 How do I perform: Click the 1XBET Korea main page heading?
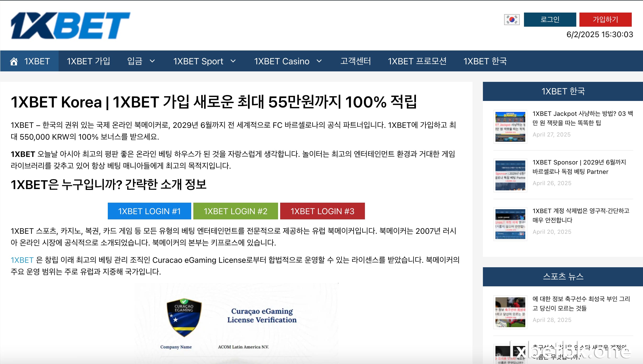[x=214, y=102]
